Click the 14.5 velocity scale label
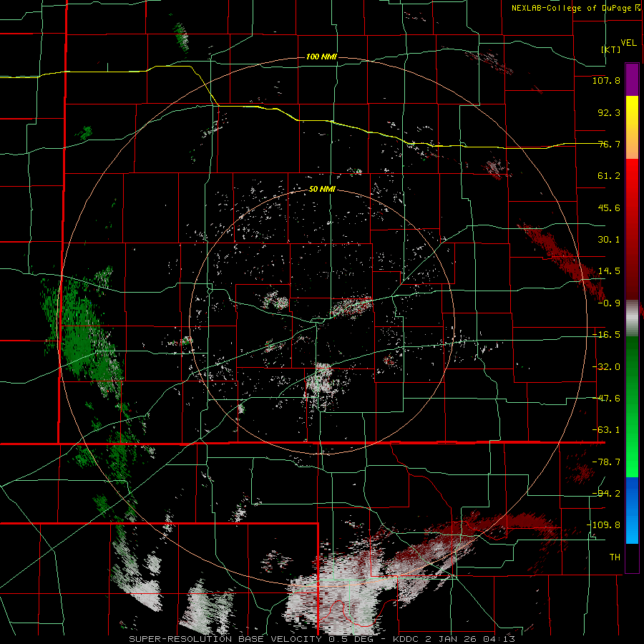 coord(609,271)
